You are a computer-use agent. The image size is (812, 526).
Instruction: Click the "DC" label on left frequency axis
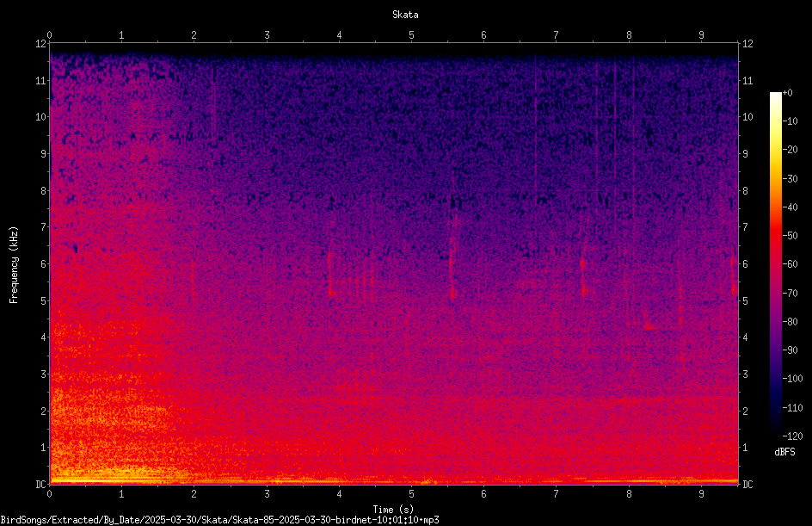click(40, 485)
